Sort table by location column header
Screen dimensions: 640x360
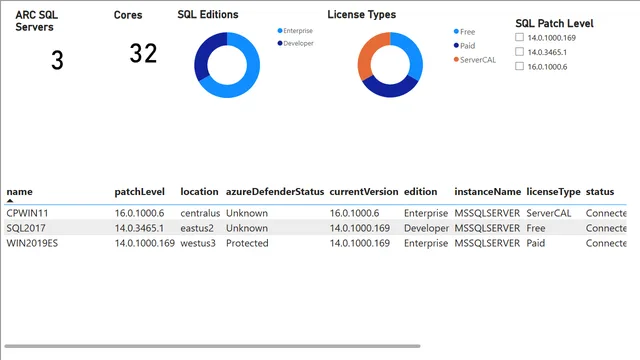point(199,191)
